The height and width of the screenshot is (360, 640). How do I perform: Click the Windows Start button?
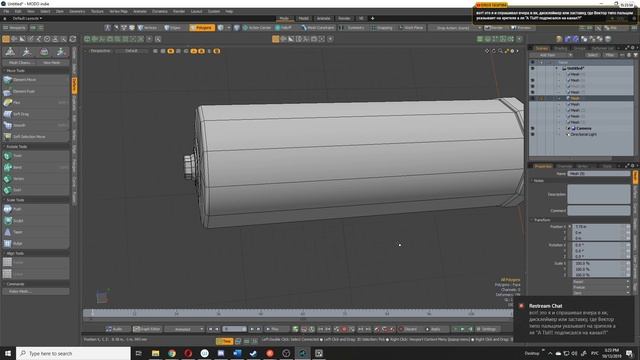click(x=8, y=353)
